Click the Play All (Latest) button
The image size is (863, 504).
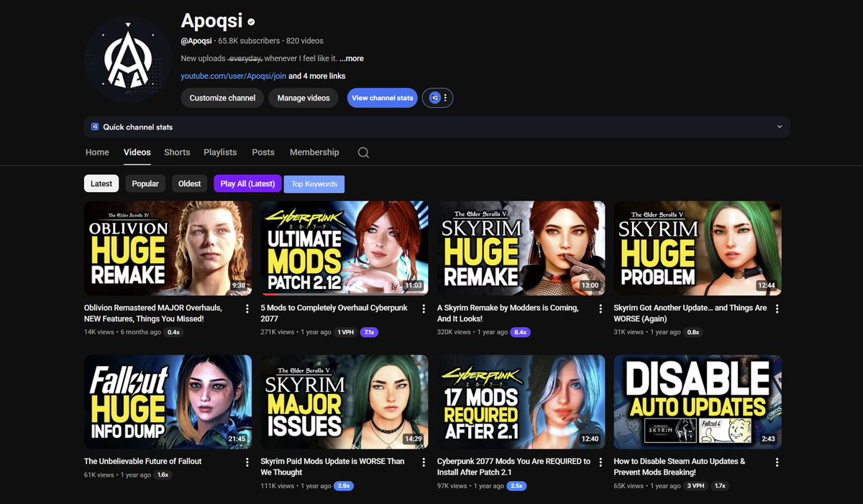[247, 183]
